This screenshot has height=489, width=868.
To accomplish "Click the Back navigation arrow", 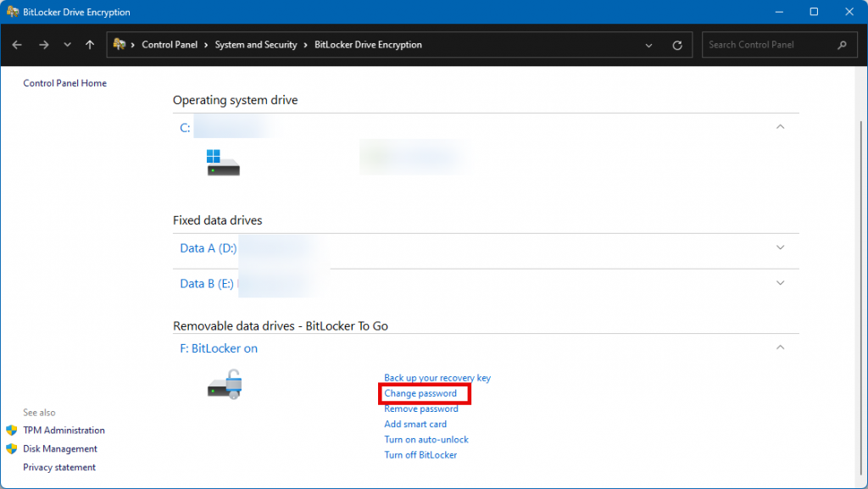I will (17, 45).
